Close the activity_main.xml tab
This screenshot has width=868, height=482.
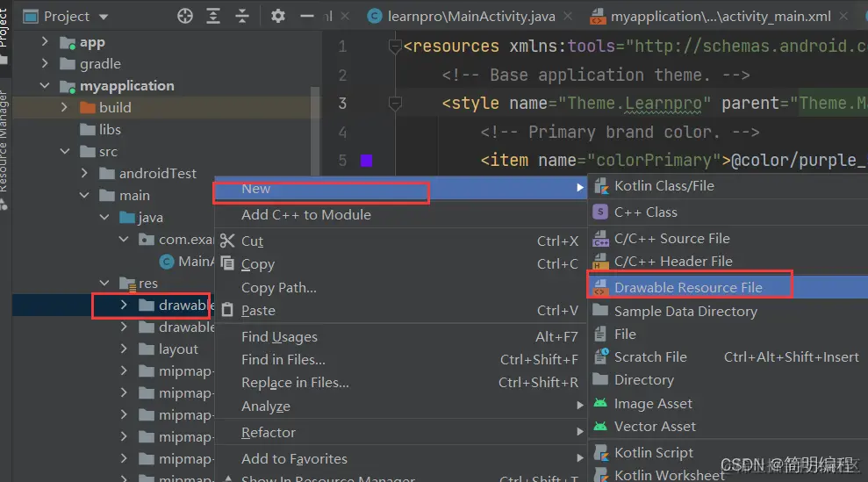[843, 16]
